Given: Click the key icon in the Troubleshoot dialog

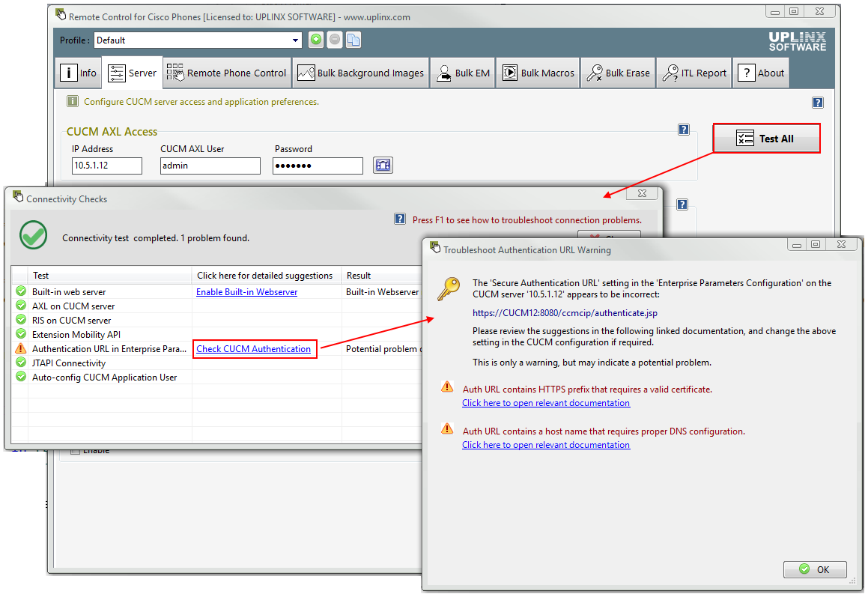Looking at the screenshot, I should coord(449,289).
